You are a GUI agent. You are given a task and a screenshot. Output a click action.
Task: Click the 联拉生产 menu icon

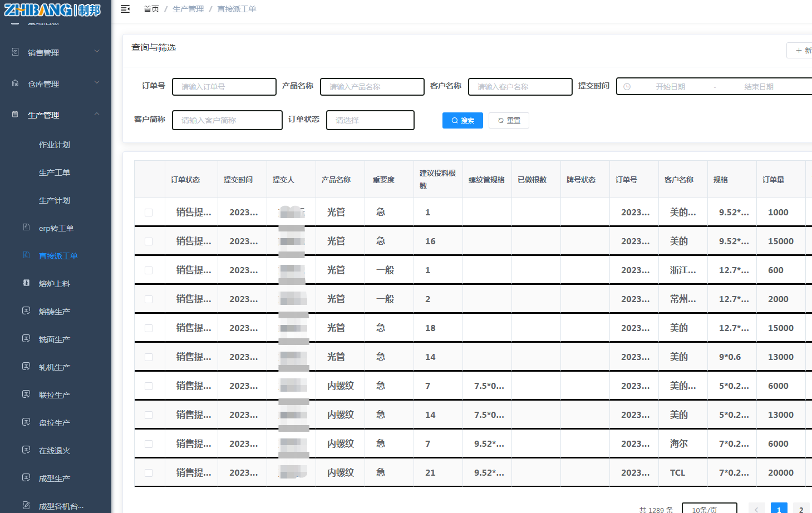tap(26, 394)
